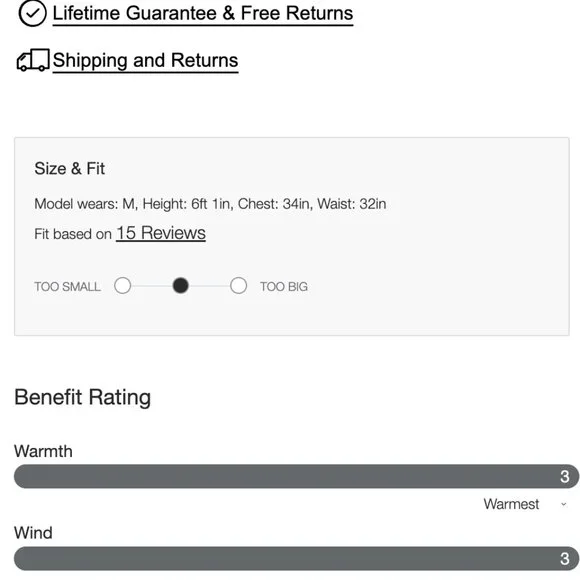View the 15 Reviews link

coord(161,233)
